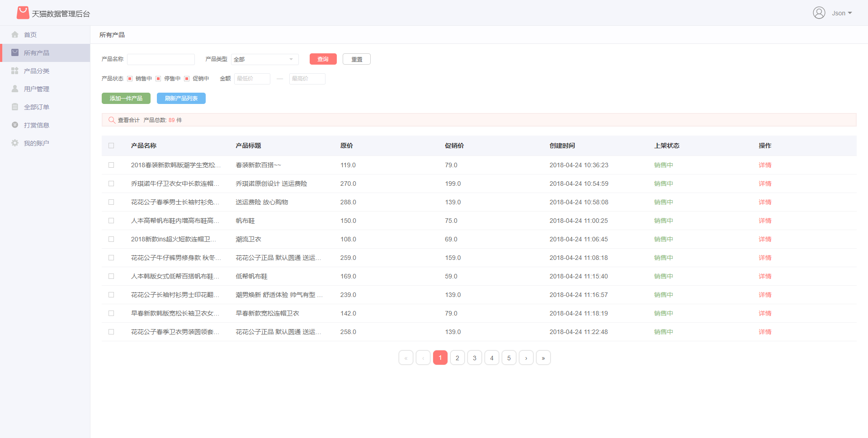Image resolution: width=868 pixels, height=438 pixels.
Task: Focus the 产品名称 input field
Action: click(161, 59)
